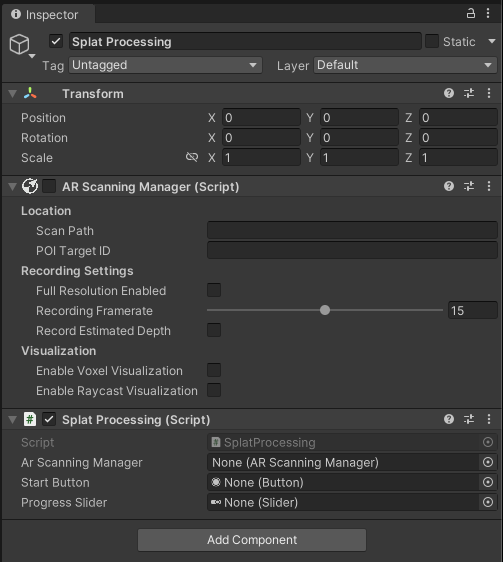Open AR Scanning Manager presets icon
This screenshot has height=562, width=503.
click(469, 186)
